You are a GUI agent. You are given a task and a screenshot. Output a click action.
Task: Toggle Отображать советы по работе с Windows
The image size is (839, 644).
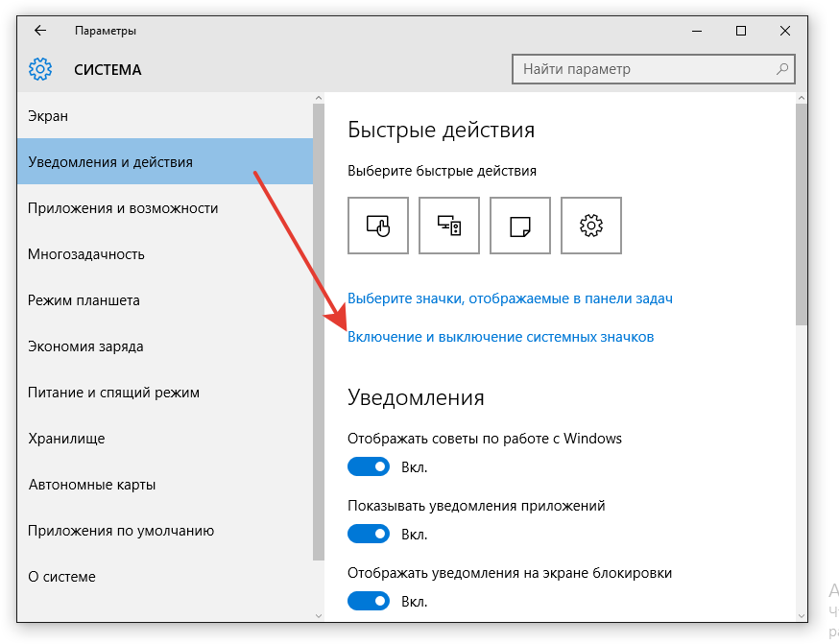tap(369, 466)
